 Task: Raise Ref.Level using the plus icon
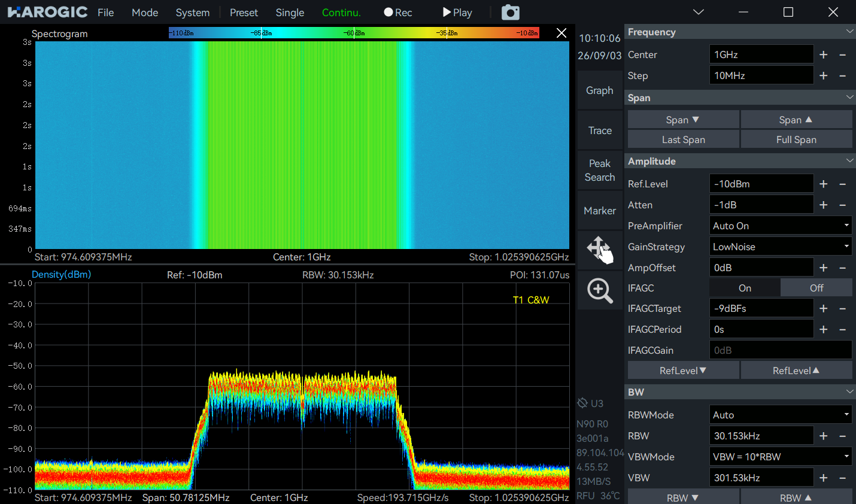click(824, 184)
